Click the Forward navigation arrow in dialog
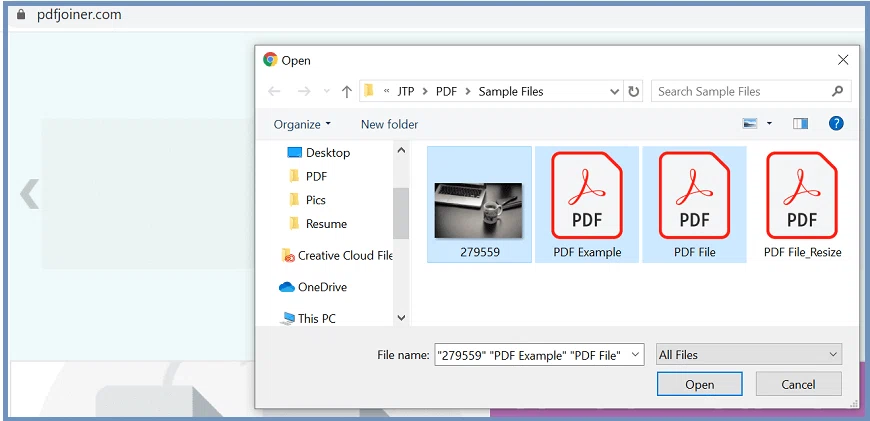870x421 pixels. (304, 92)
